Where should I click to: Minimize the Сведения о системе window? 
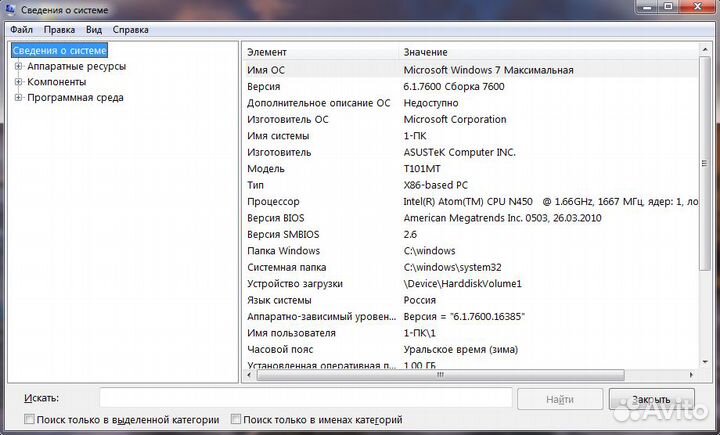647,6
